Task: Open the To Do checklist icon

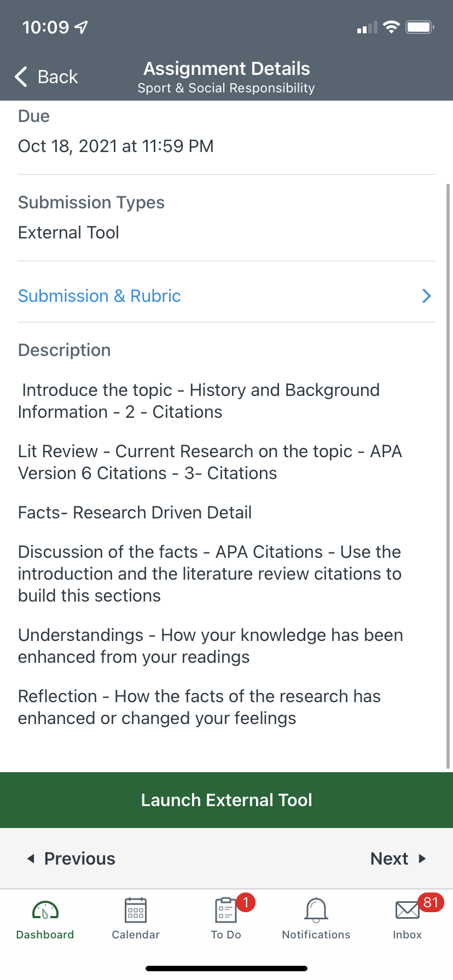Action: click(x=225, y=911)
